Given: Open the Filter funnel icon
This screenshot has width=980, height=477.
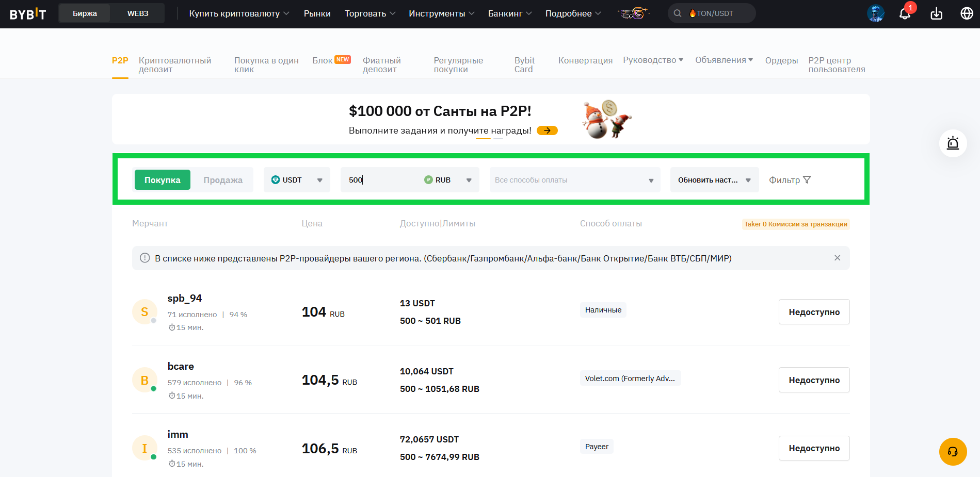Looking at the screenshot, I should click(x=807, y=180).
